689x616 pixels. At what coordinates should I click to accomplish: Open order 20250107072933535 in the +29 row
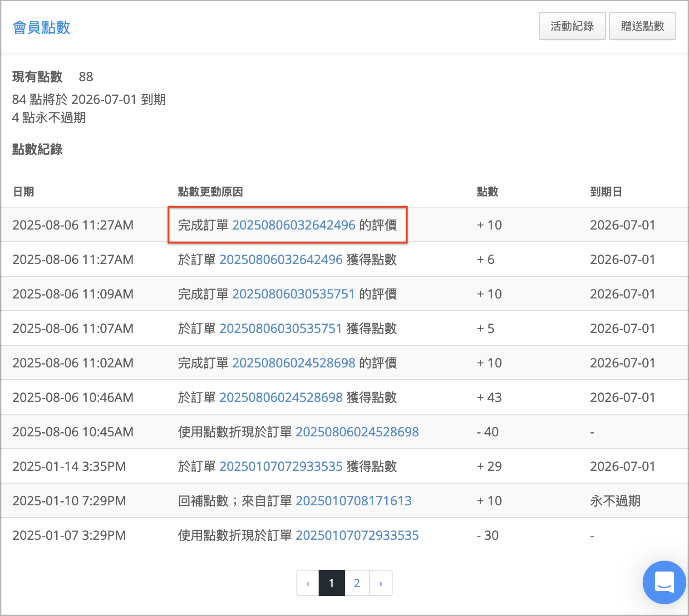click(281, 466)
